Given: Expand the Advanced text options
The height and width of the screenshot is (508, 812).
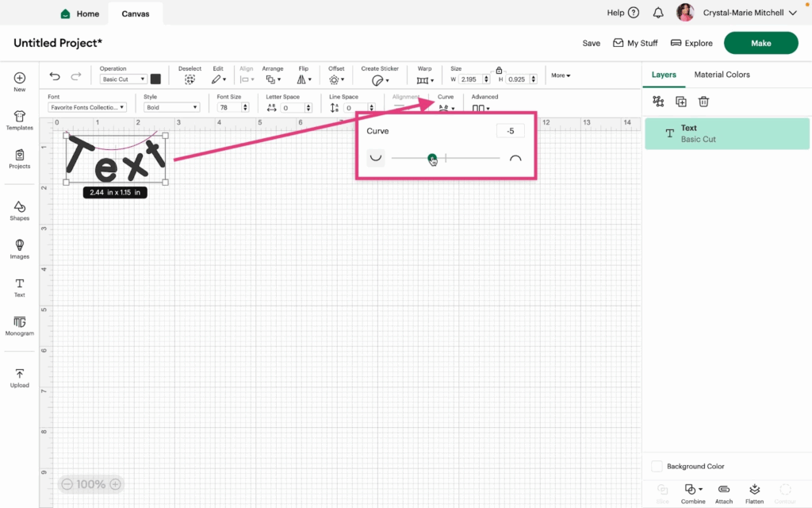Looking at the screenshot, I should (x=480, y=108).
